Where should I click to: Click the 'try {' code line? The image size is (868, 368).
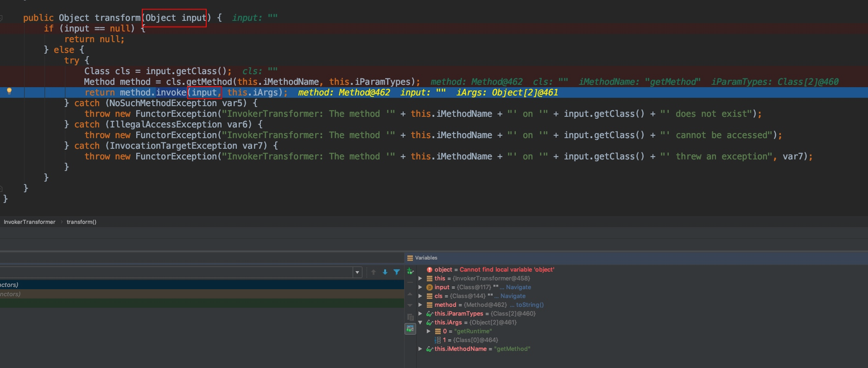[77, 61]
